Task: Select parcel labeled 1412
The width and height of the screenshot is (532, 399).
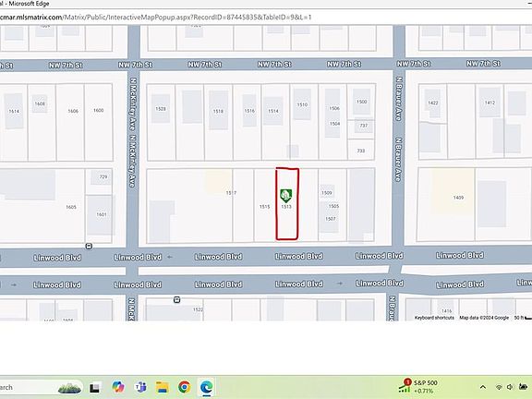Action: (x=490, y=103)
